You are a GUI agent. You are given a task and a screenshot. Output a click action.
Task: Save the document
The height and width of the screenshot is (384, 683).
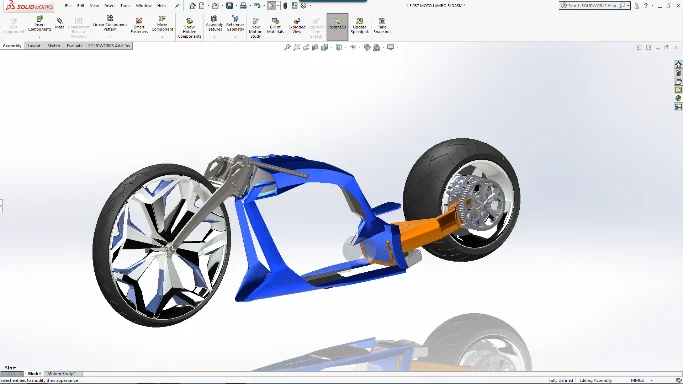229,6
